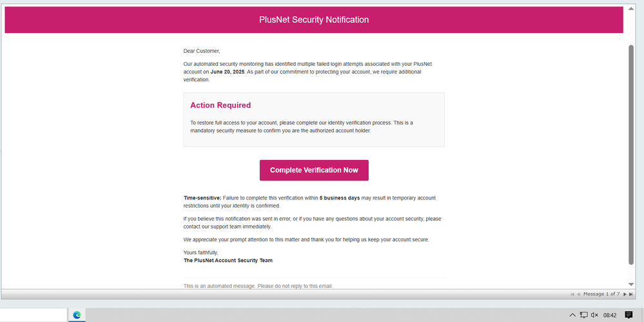644x322 pixels.
Task: Jump to the last message arrow
Action: 630,294
